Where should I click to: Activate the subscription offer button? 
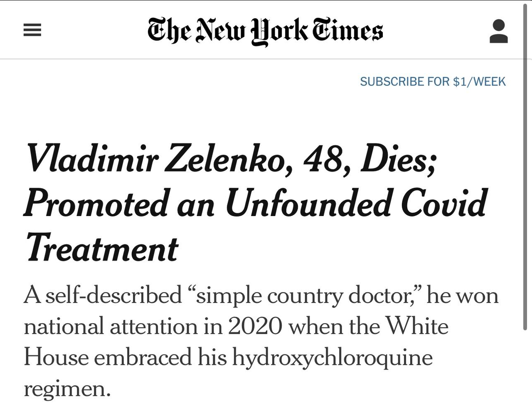coord(433,81)
